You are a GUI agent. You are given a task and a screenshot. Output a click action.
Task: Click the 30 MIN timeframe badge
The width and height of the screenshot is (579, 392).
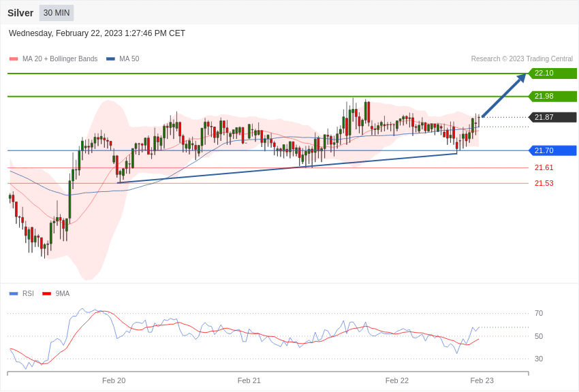coord(57,13)
